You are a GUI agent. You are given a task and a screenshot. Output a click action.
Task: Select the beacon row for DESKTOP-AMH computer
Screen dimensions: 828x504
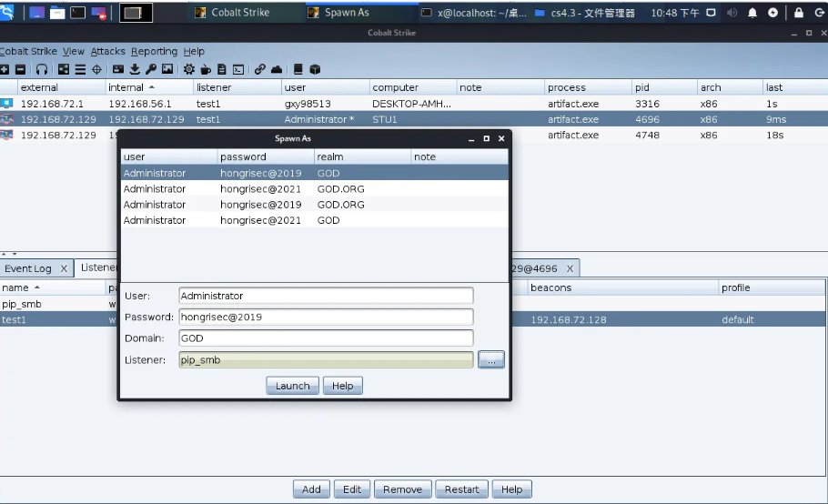[414, 104]
